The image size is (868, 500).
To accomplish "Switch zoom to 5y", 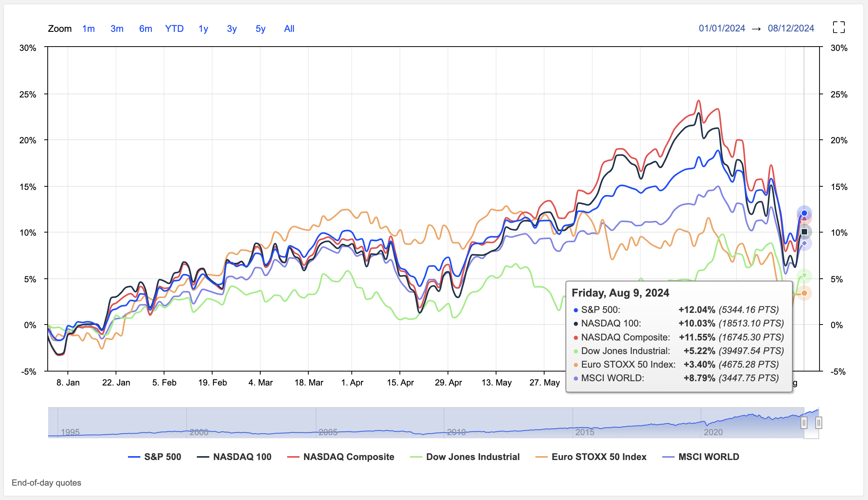I will [x=260, y=29].
